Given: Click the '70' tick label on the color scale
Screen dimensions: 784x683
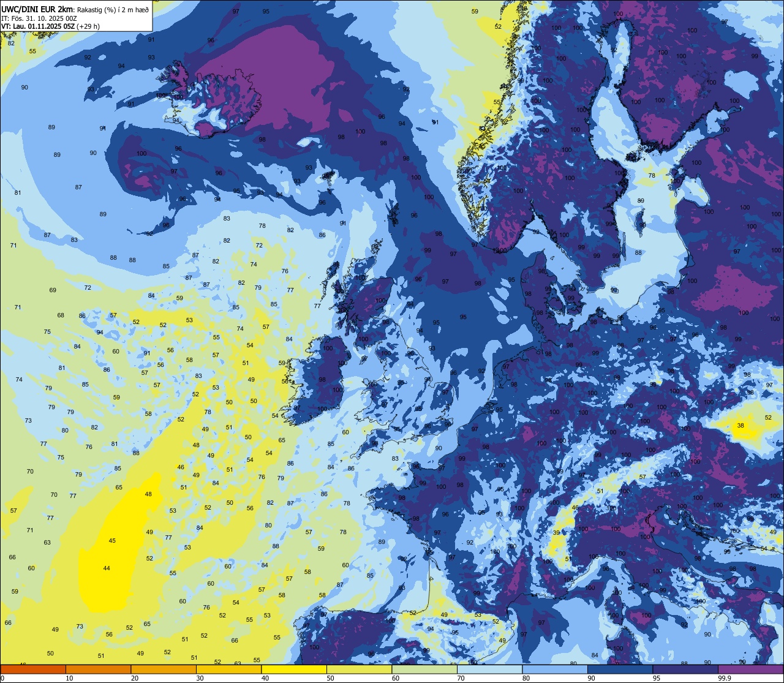Looking at the screenshot, I should [x=462, y=678].
